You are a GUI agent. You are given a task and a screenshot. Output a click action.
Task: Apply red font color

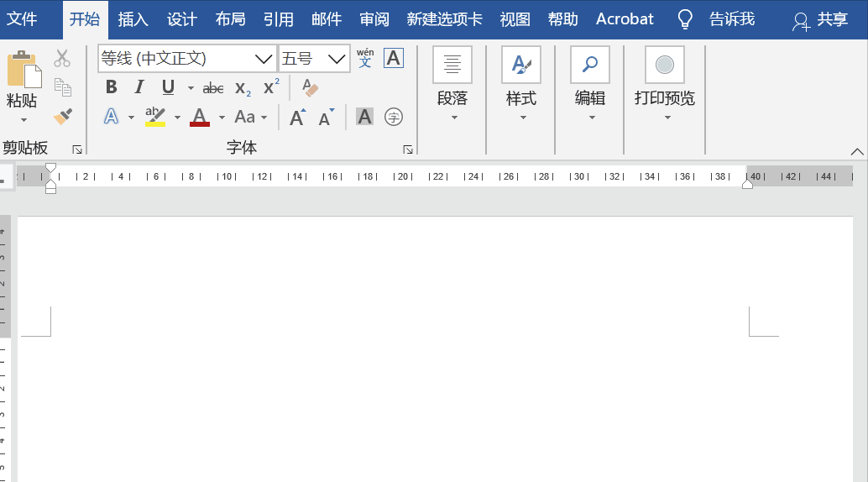coord(199,117)
